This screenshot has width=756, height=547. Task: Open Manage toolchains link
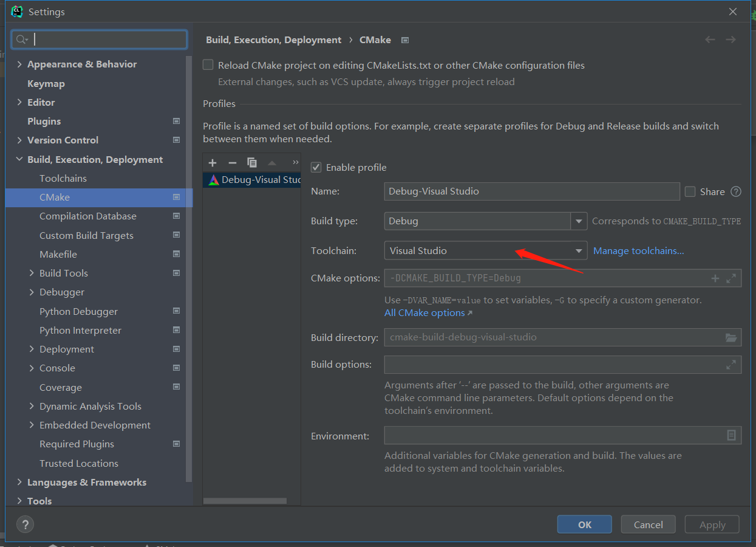(639, 250)
